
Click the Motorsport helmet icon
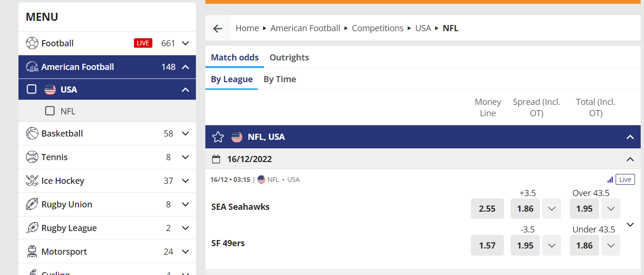coord(32,251)
